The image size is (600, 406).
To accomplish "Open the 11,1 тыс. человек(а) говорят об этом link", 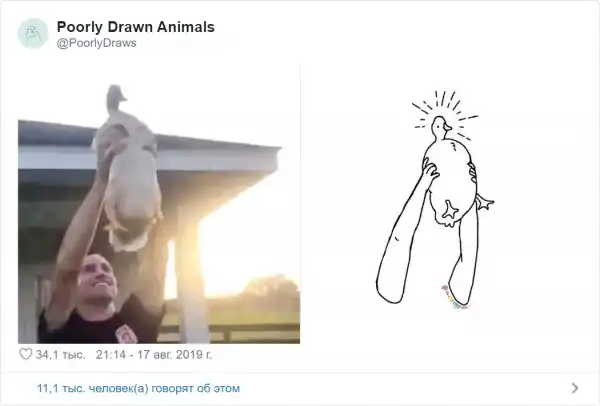I will pos(138,388).
